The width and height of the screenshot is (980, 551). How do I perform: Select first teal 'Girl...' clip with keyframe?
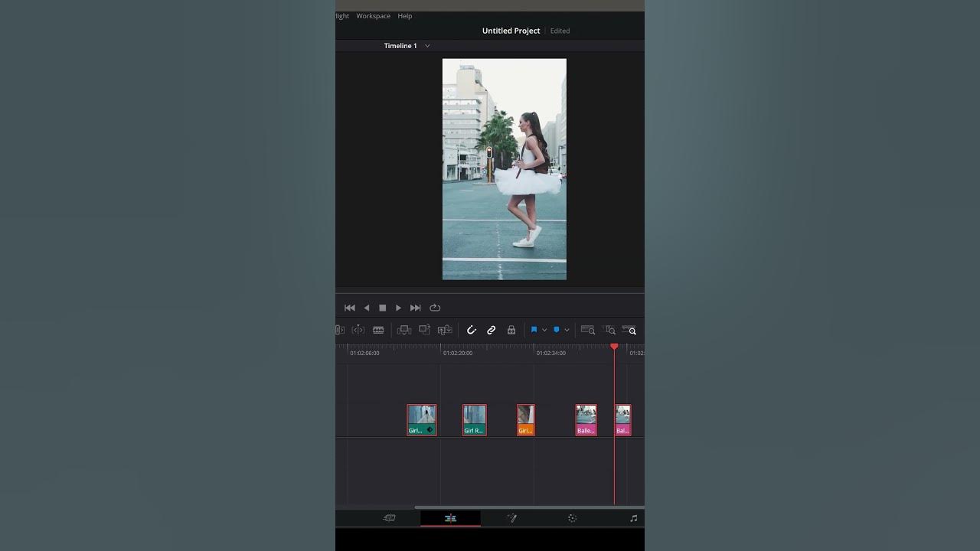tap(422, 420)
